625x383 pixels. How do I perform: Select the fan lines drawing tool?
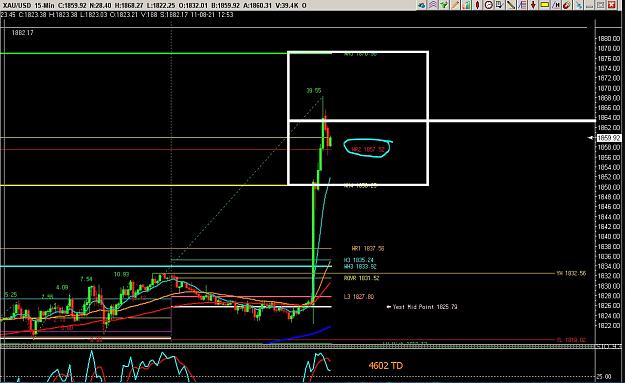point(522,5)
